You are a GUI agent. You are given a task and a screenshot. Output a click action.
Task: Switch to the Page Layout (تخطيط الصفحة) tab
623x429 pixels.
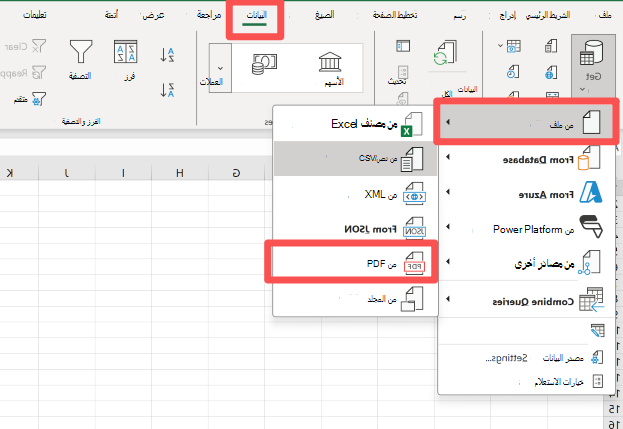pos(395,15)
